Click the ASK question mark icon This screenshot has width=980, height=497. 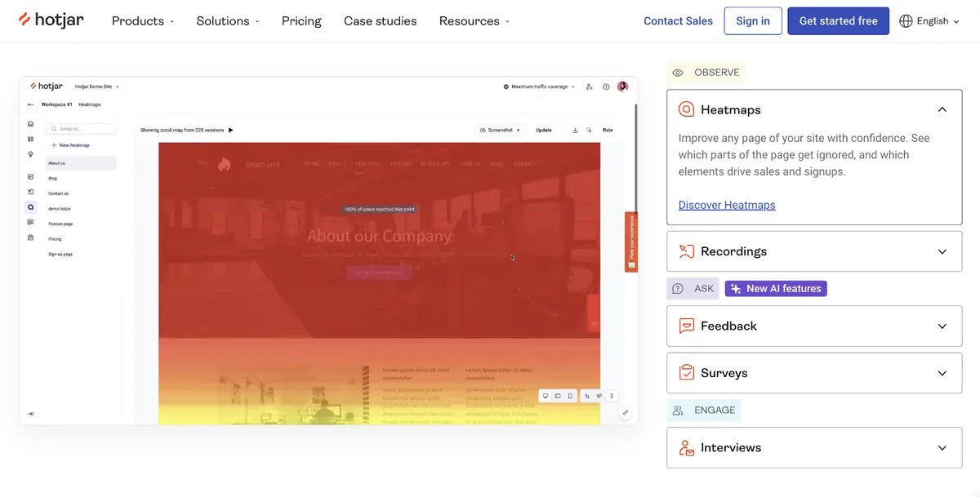click(678, 288)
